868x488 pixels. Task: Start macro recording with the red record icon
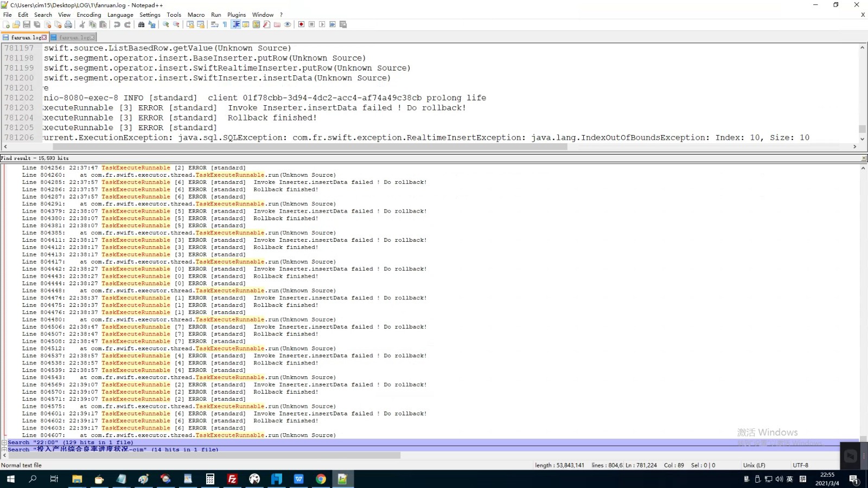(301, 24)
